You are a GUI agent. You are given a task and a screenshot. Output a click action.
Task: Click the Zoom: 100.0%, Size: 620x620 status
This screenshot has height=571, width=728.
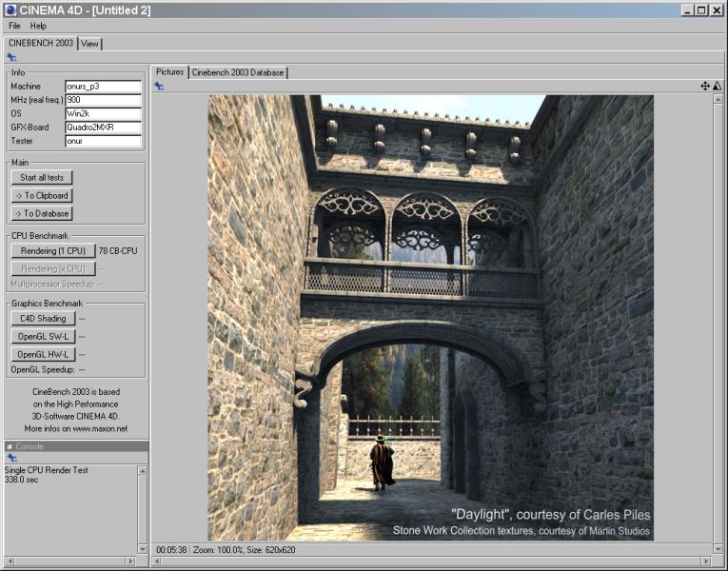pos(245,550)
